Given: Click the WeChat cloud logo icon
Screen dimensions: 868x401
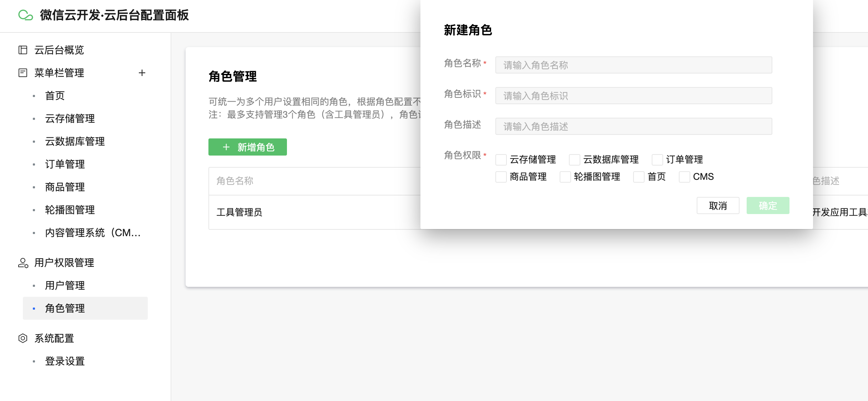Looking at the screenshot, I should (x=26, y=15).
